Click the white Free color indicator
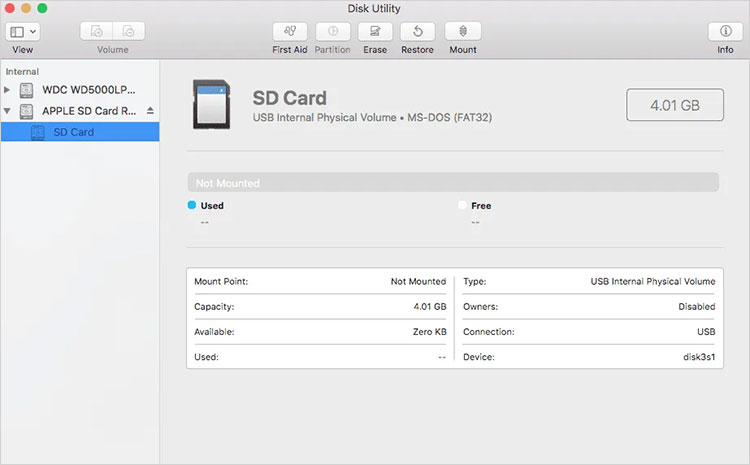The height and width of the screenshot is (465, 750). coord(462,205)
